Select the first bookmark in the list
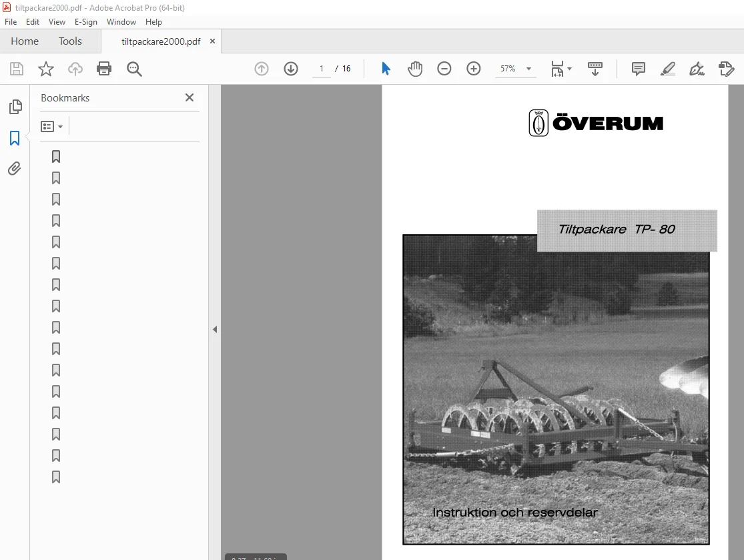This screenshot has width=744, height=560. (x=56, y=157)
